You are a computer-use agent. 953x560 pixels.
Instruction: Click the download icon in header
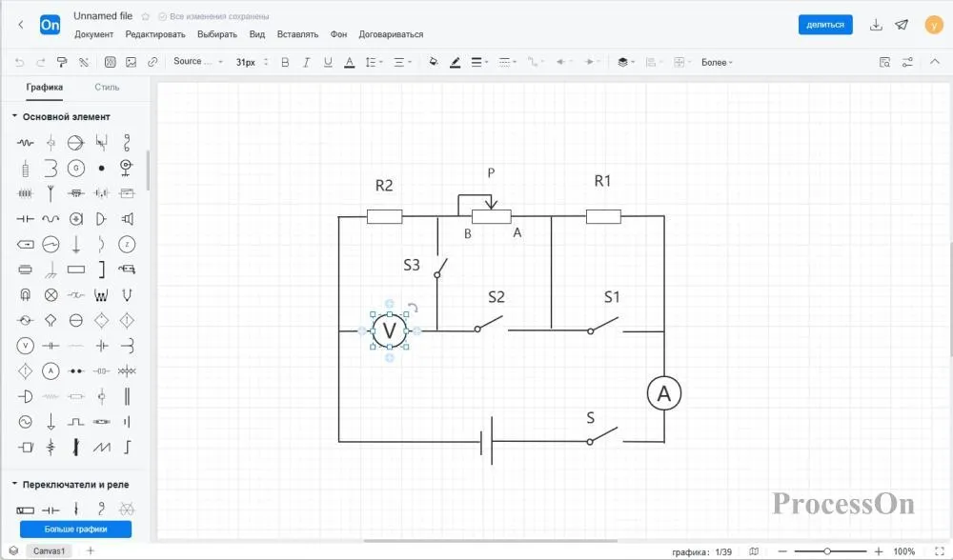click(x=876, y=25)
